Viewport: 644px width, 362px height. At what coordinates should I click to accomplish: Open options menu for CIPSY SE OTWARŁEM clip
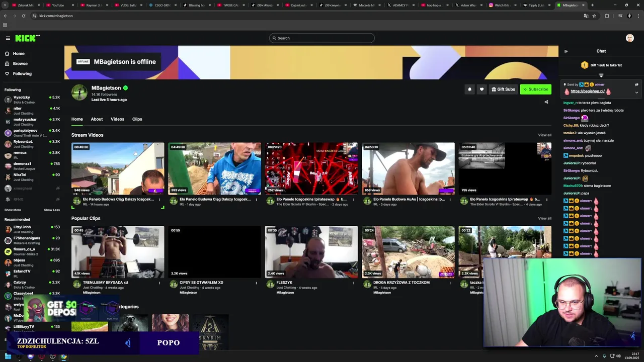tap(256, 283)
